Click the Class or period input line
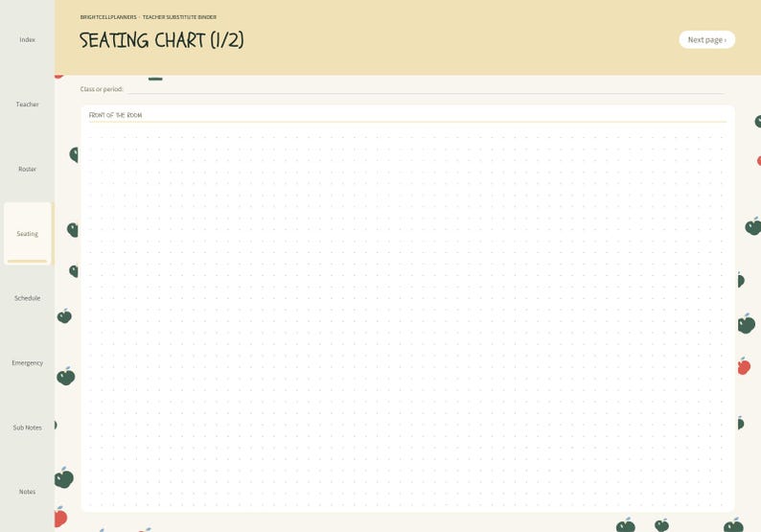Viewport: 761px width, 532px height. tap(426, 89)
